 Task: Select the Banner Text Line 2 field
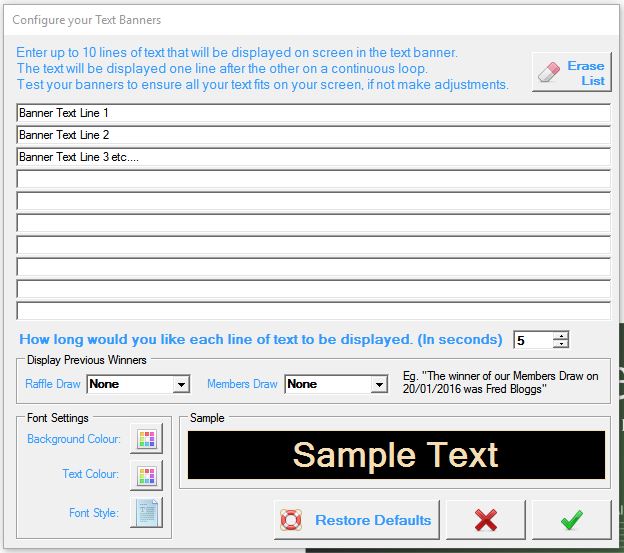click(x=313, y=135)
